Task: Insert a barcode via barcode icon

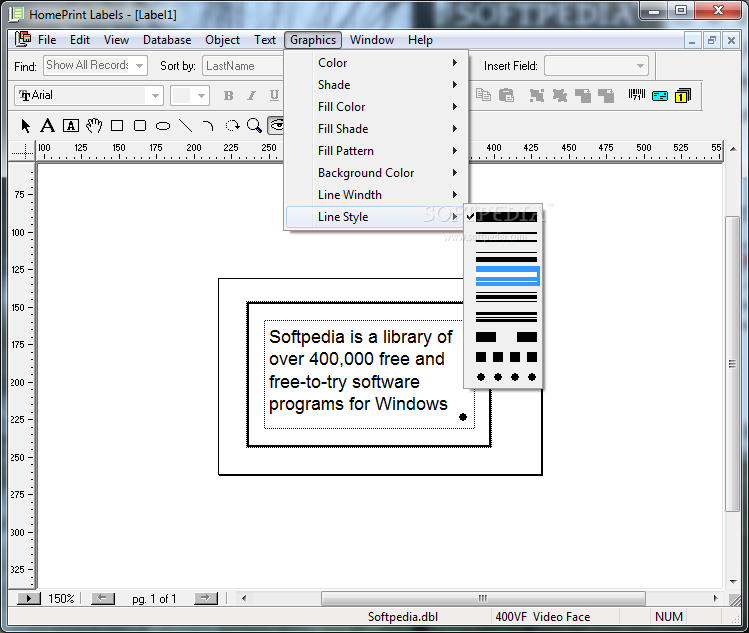Action: (x=637, y=96)
